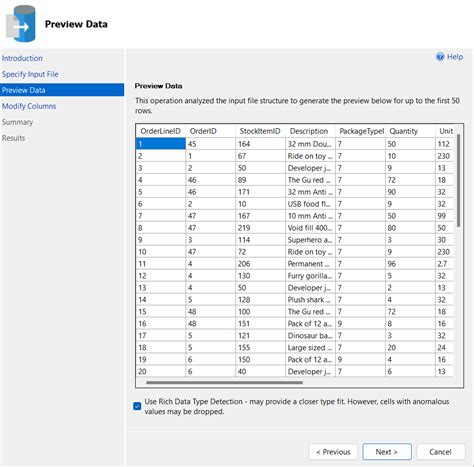Toggle Use Rich Data Type Detection checkbox

[x=137, y=406]
